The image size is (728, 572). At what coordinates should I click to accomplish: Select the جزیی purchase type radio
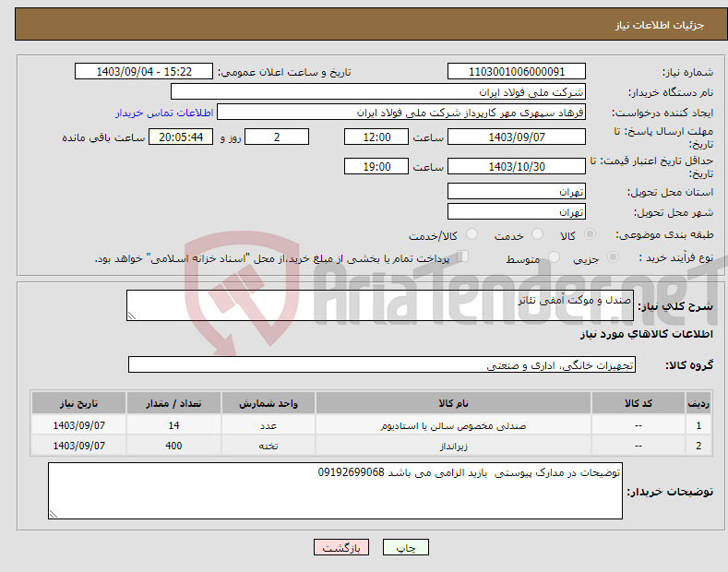click(x=613, y=256)
